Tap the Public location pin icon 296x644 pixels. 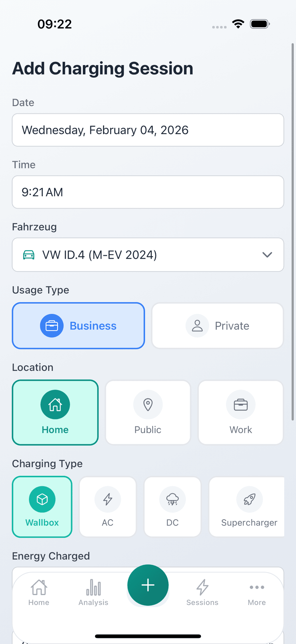coord(148,405)
